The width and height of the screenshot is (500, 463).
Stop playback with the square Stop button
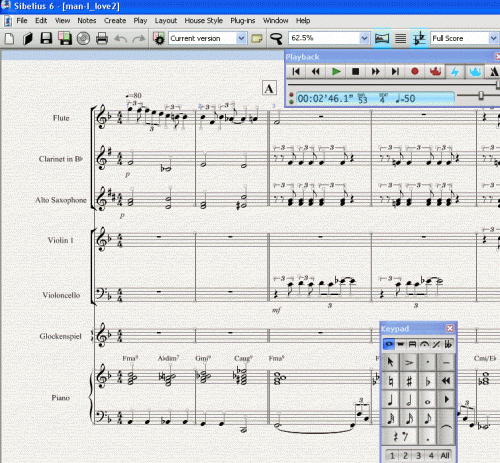[356, 71]
